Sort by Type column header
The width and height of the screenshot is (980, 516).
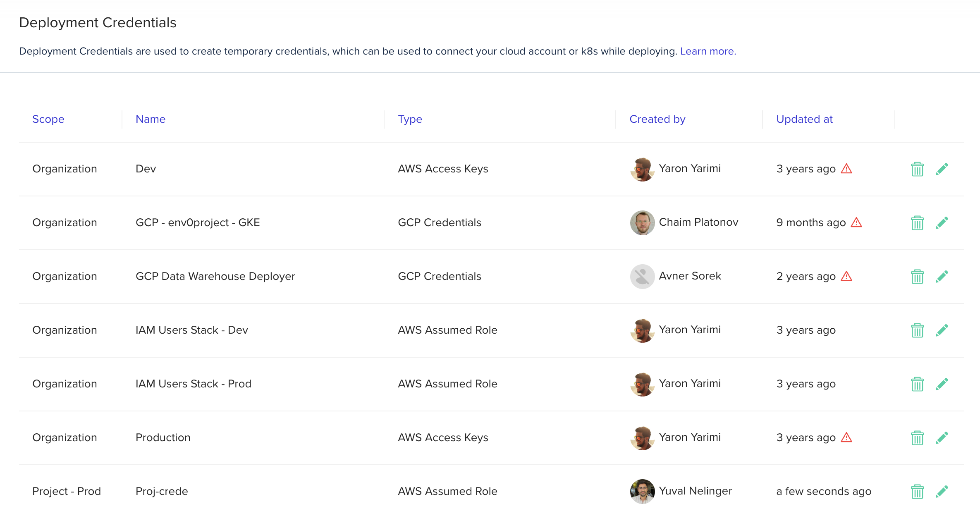[410, 119]
